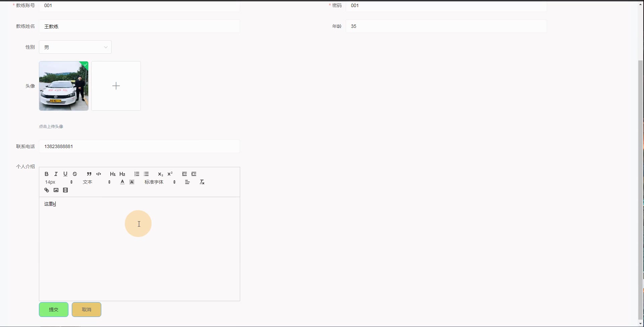The image size is (644, 327).
Task: Insert a blockquote with the quote icon
Action: (89, 174)
